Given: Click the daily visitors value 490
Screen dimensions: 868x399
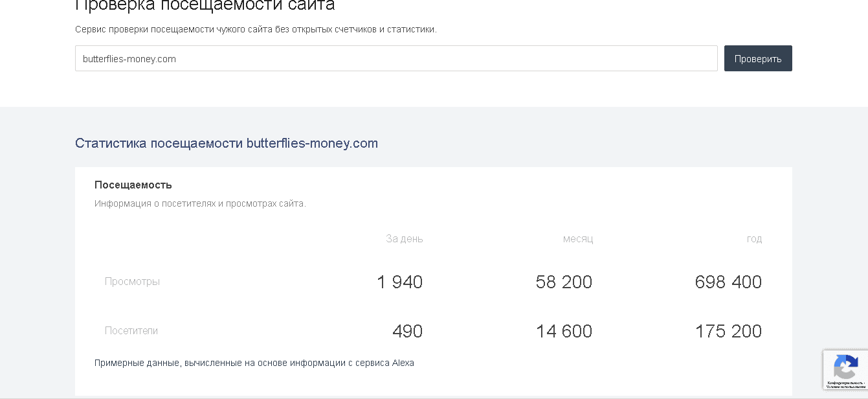Looking at the screenshot, I should [x=407, y=332].
